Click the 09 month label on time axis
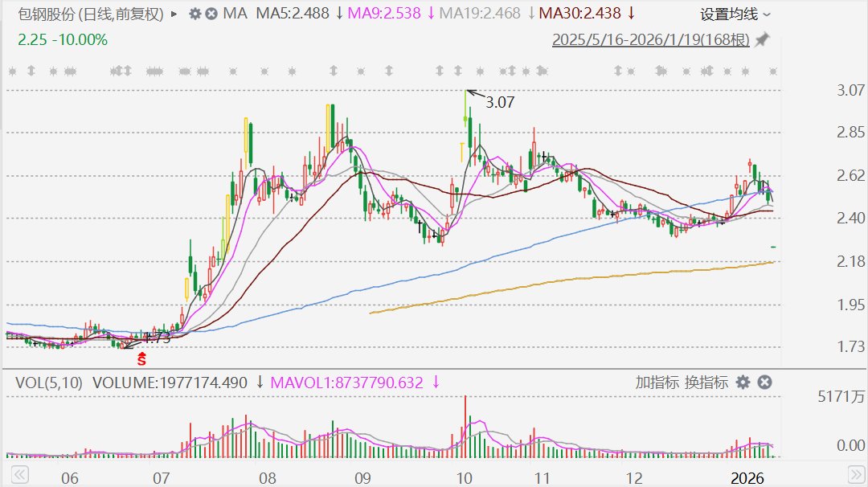The image size is (868, 487). pos(362,477)
